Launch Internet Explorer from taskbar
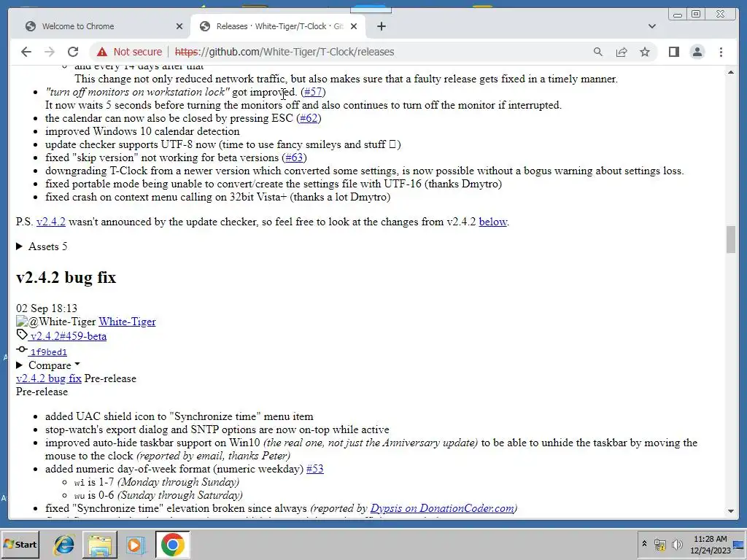The height and width of the screenshot is (560, 747). pyautogui.click(x=64, y=545)
